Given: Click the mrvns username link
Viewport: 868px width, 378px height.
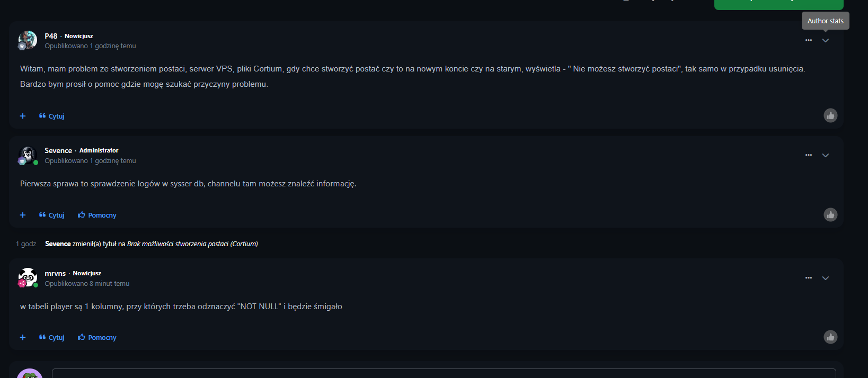Looking at the screenshot, I should (55, 273).
